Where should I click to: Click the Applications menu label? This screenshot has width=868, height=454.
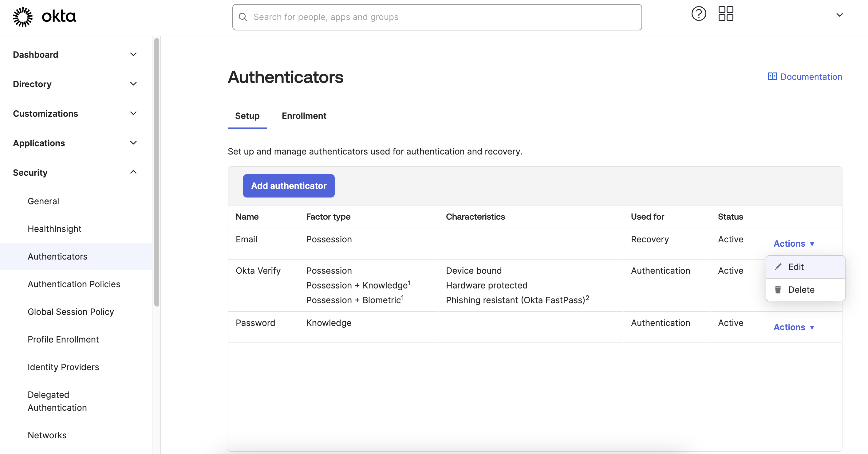point(39,143)
